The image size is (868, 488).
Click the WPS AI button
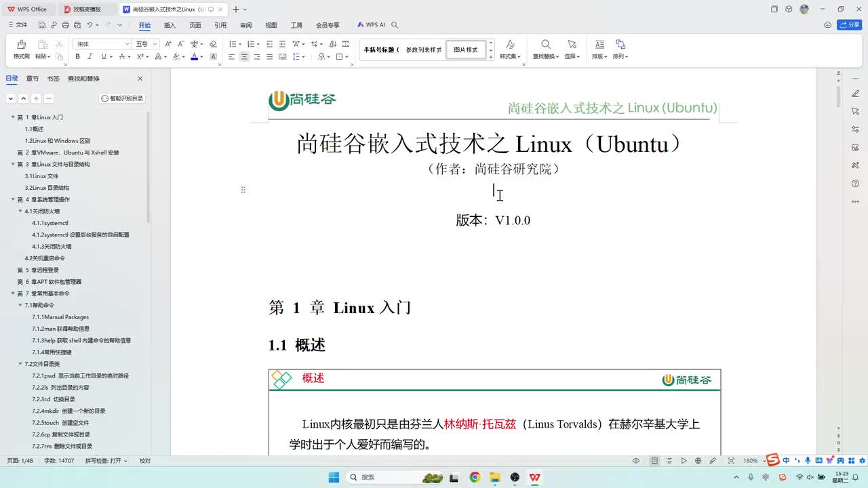[371, 25]
